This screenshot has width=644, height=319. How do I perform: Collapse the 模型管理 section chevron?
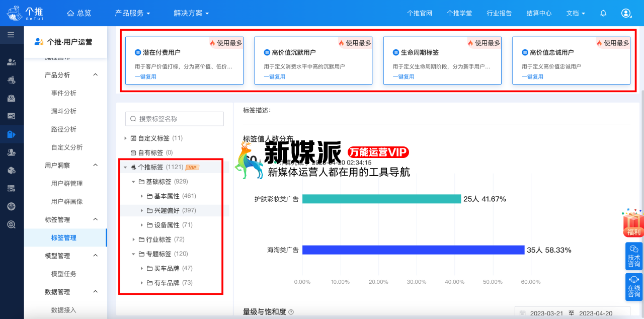[96, 256]
